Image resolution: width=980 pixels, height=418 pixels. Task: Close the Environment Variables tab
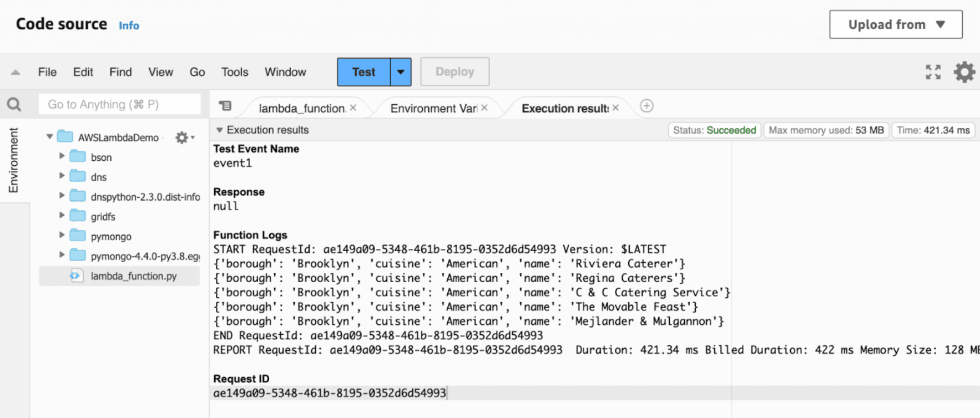point(484,108)
